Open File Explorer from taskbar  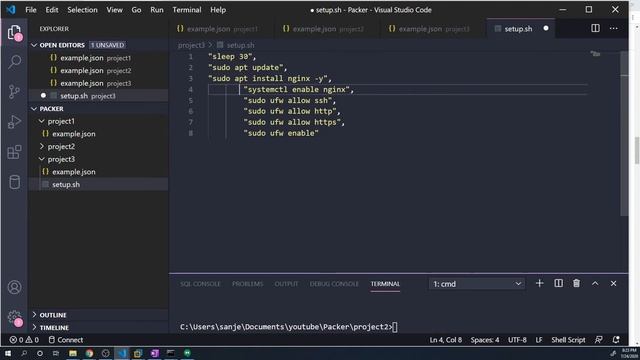tap(73, 353)
